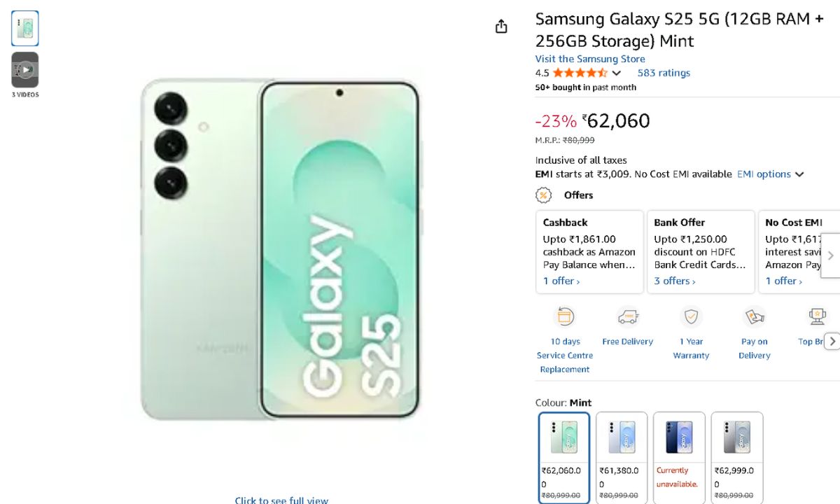840x504 pixels.
Task: Open the 583 ratings link
Action: point(664,73)
